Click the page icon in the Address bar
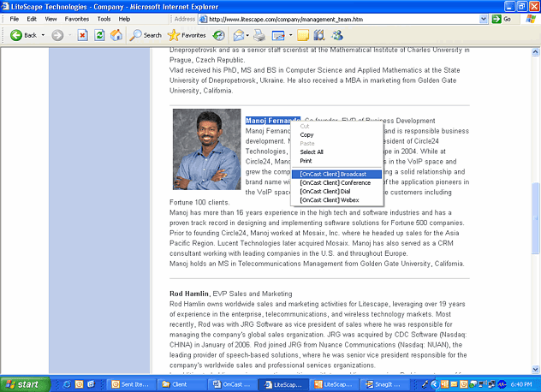541x392 pixels. click(x=203, y=20)
